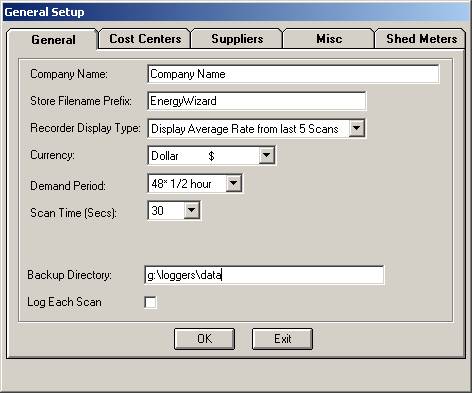
Task: Switch to the Cost Centers tab
Action: pos(145,39)
